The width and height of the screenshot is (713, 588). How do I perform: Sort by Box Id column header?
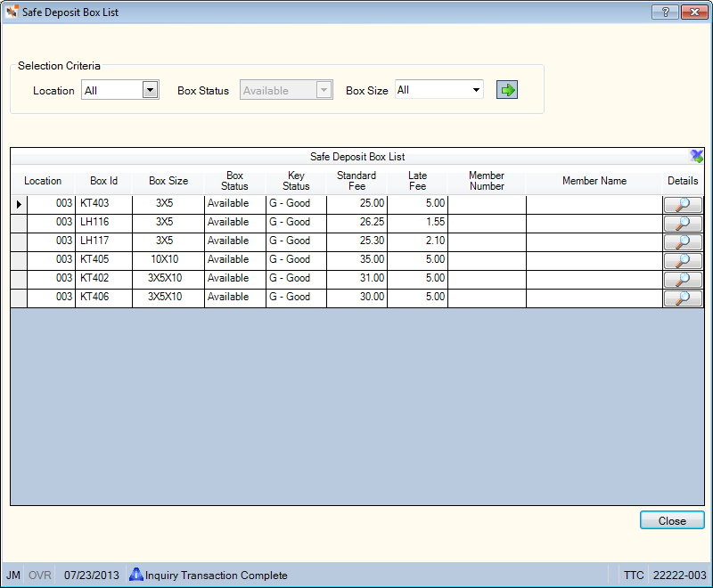click(103, 181)
